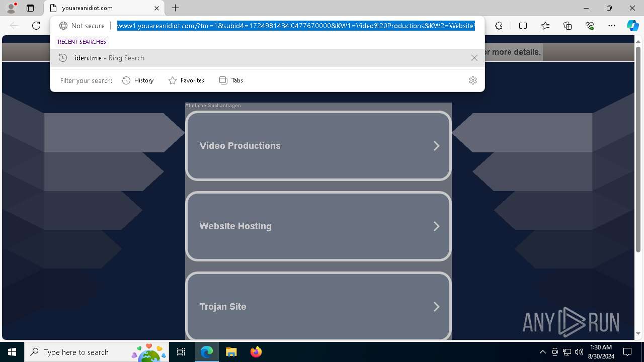This screenshot has height=362, width=644.
Task: Click the Not secure site info icon
Action: pos(82,26)
